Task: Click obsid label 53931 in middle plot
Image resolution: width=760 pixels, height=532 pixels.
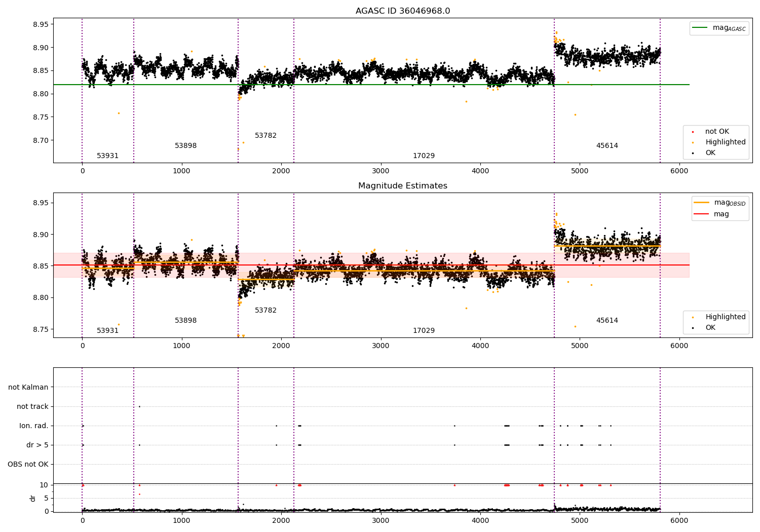Action: (x=107, y=331)
